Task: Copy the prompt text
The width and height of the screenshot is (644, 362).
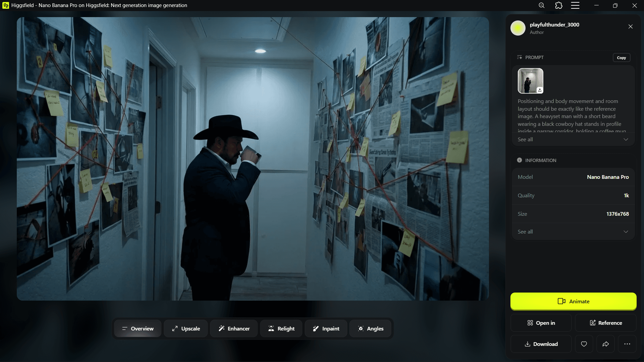Action: 621,57
